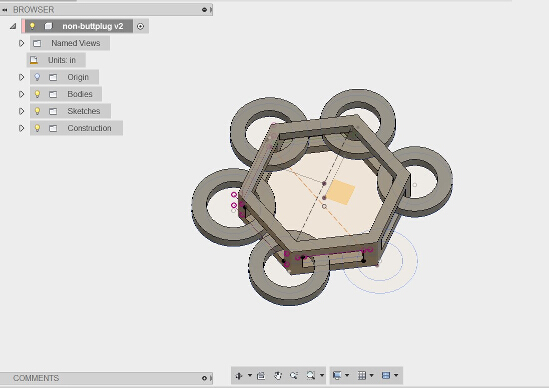This screenshot has height=388, width=549.
Task: Click the BROWSER panel options dot
Action: point(204,10)
